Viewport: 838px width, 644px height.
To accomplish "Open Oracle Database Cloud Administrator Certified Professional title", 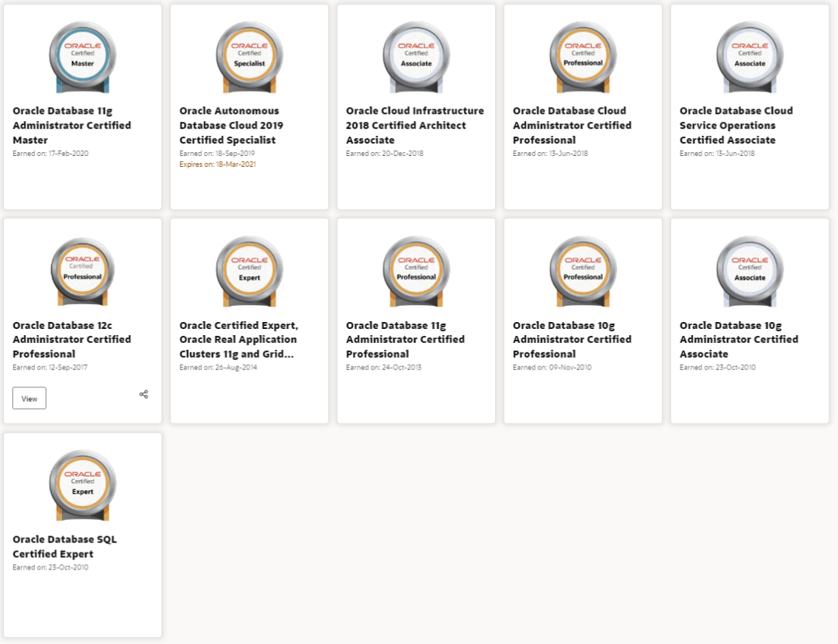I will click(572, 125).
